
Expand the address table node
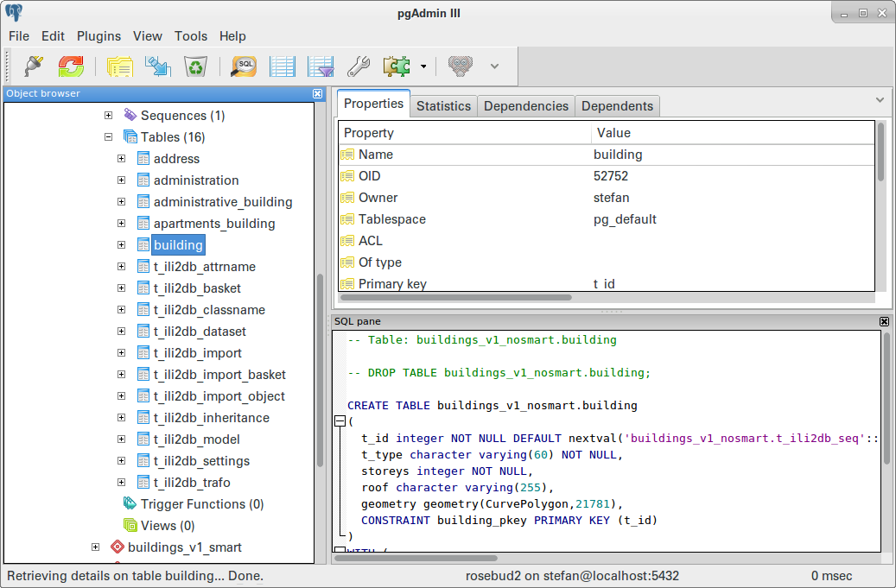[x=121, y=159]
